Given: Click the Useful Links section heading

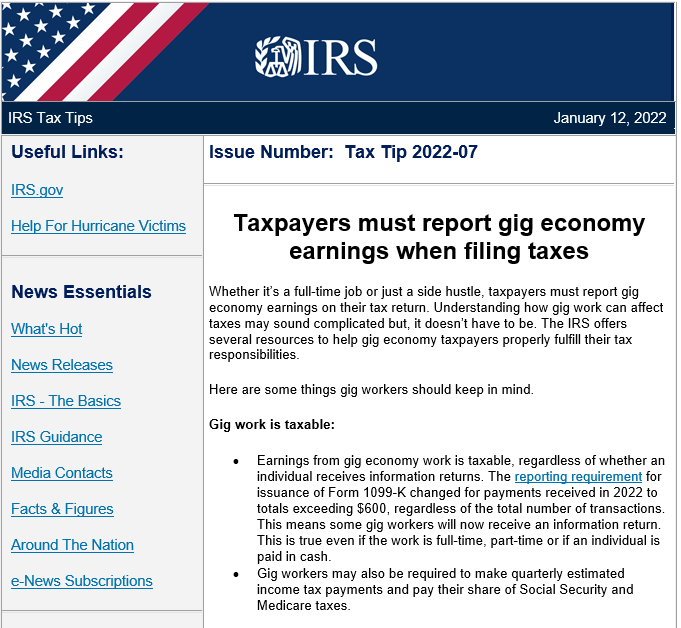Looking at the screenshot, I should 68,152.
